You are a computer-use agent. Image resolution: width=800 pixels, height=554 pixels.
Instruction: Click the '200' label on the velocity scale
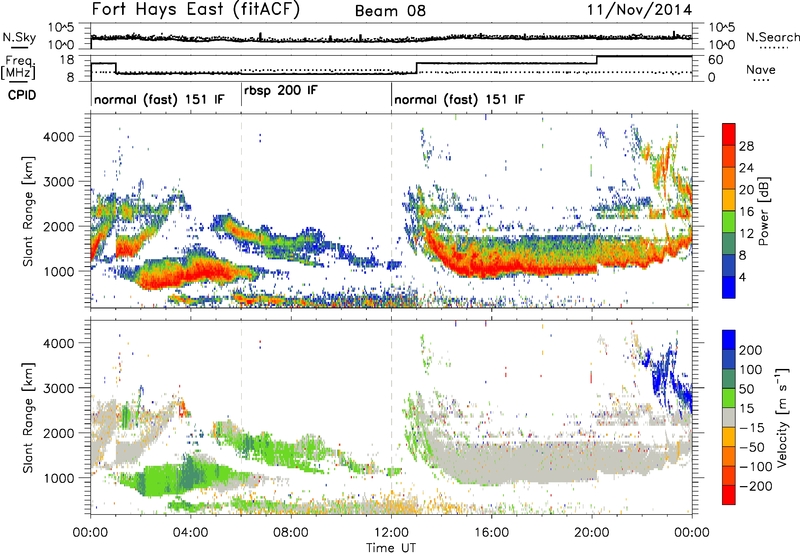point(751,350)
